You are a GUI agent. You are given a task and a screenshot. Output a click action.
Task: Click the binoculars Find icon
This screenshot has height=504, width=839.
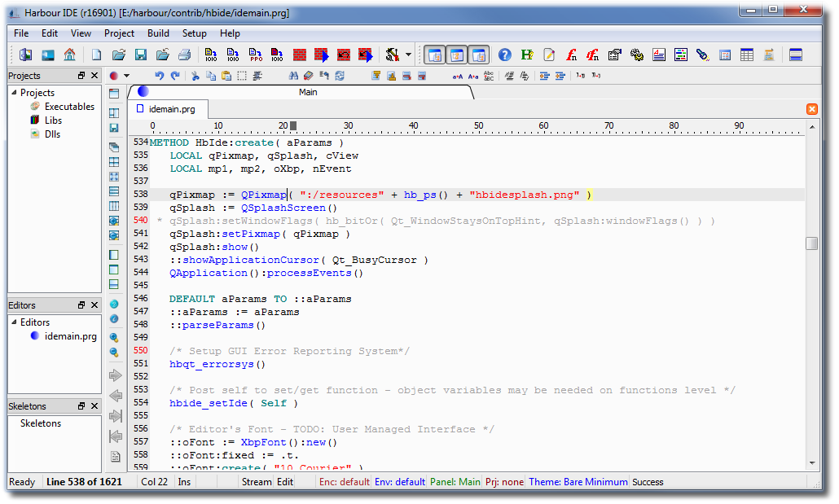(294, 76)
